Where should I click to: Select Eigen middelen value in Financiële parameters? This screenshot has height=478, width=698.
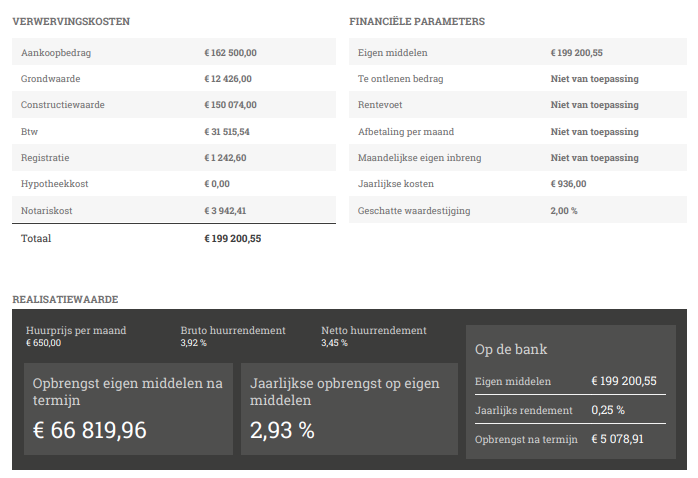pos(576,53)
